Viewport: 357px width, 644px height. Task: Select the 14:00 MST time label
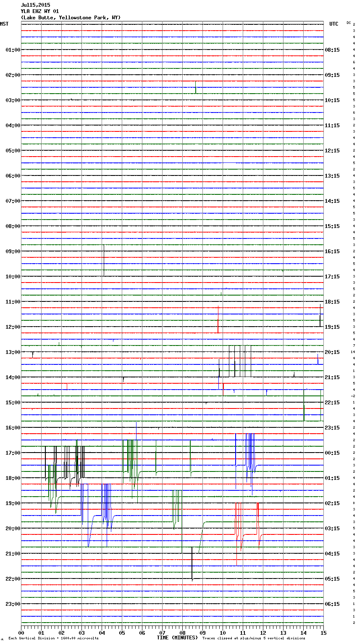[13, 377]
